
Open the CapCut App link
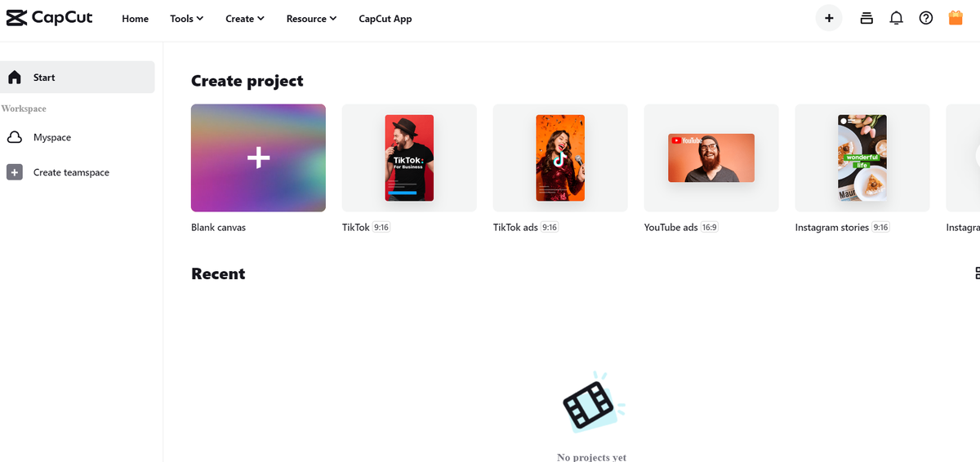[385, 19]
